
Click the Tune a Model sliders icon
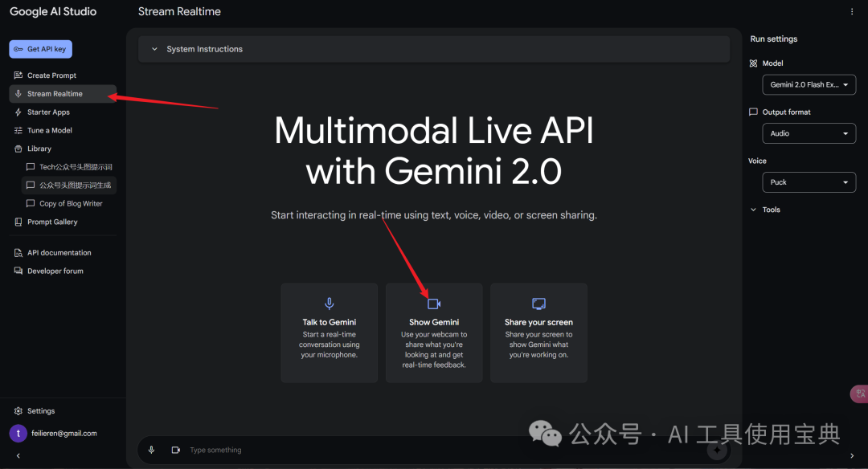(18, 131)
